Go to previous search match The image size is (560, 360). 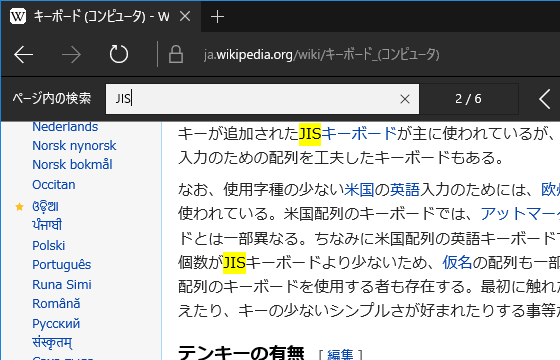click(x=545, y=99)
